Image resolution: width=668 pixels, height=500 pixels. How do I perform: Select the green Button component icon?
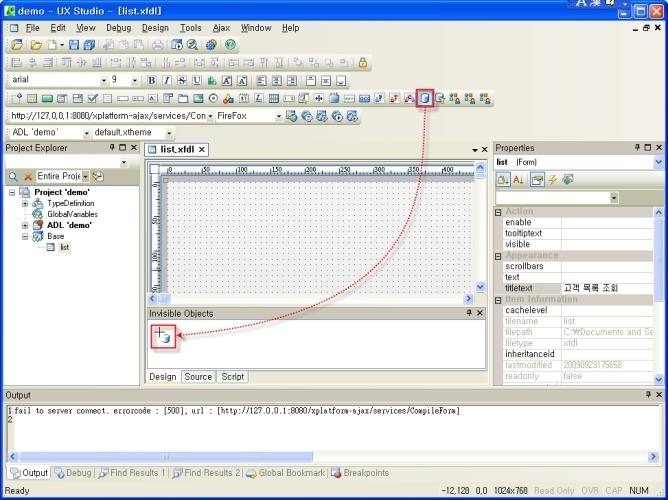point(47,99)
